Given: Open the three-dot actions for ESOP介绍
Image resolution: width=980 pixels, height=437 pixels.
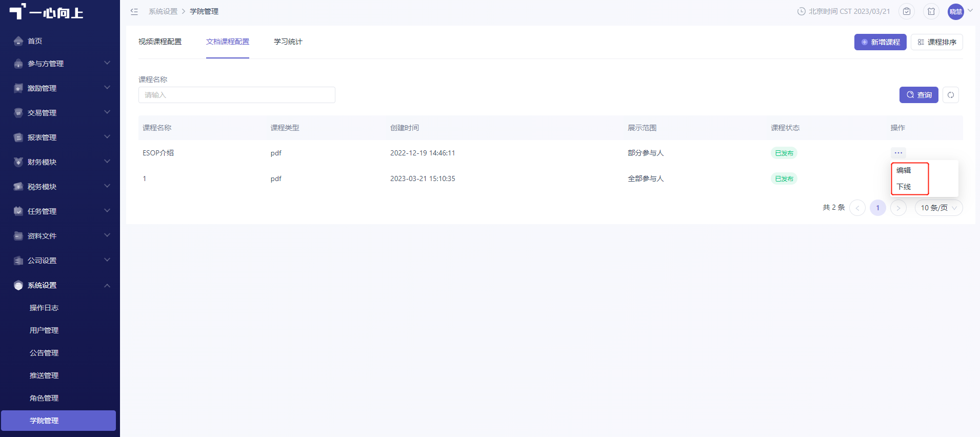Looking at the screenshot, I should coord(898,153).
